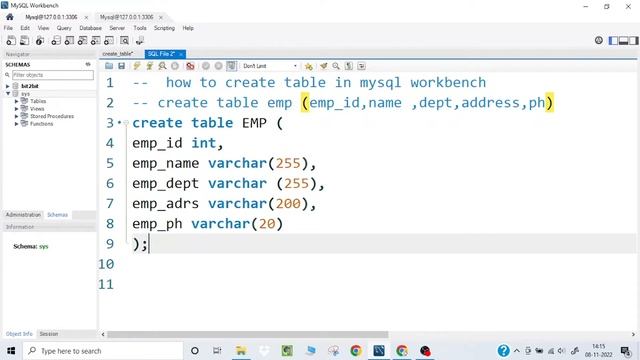Click the stop query execution icon
Viewport: 640px width, 360px height.
175,66
